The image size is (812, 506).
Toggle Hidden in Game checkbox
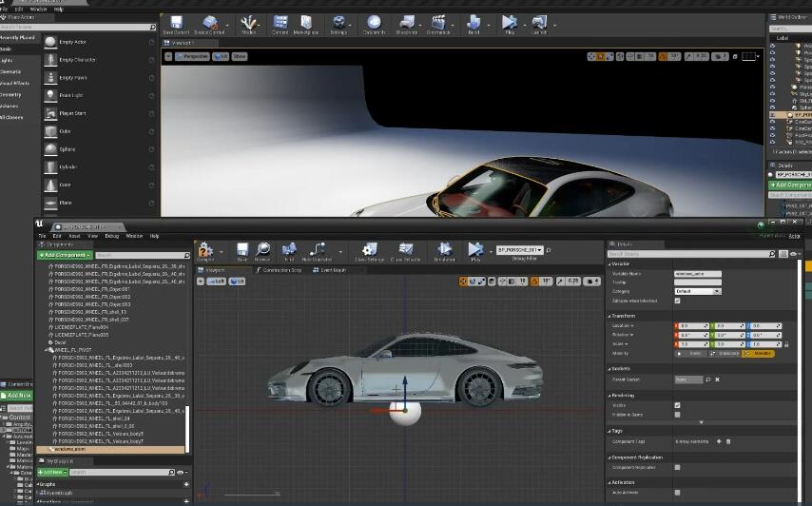(677, 415)
